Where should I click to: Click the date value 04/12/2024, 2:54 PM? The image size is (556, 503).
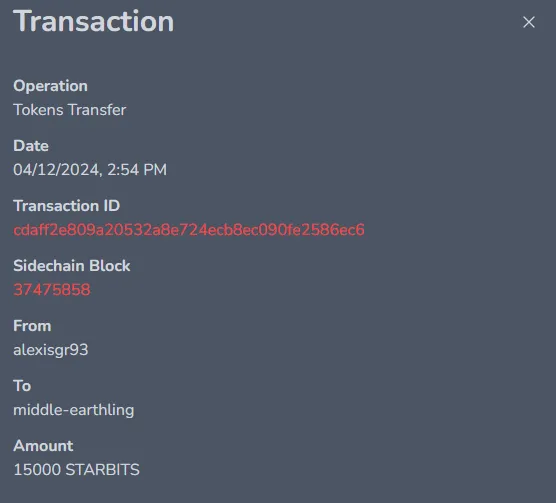[90, 170]
